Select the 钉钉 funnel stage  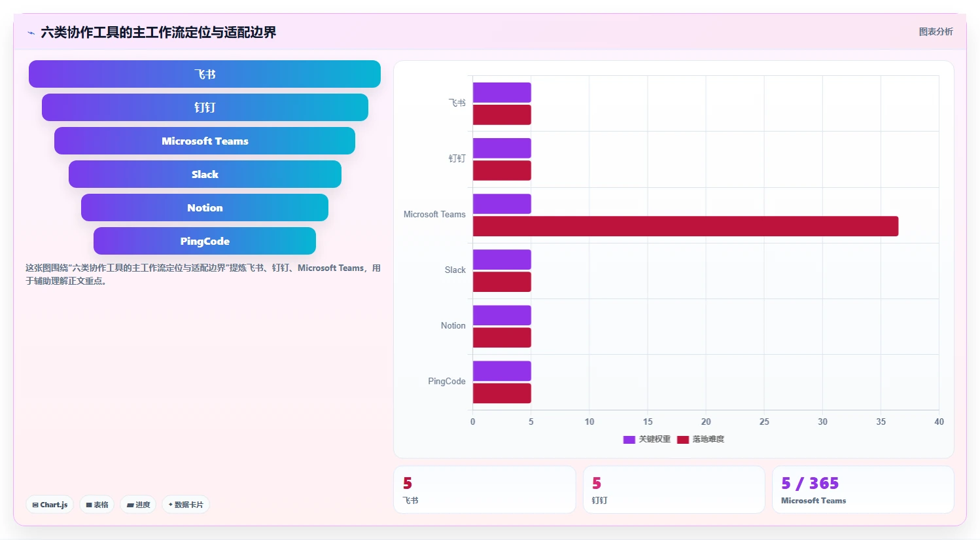[x=205, y=107]
